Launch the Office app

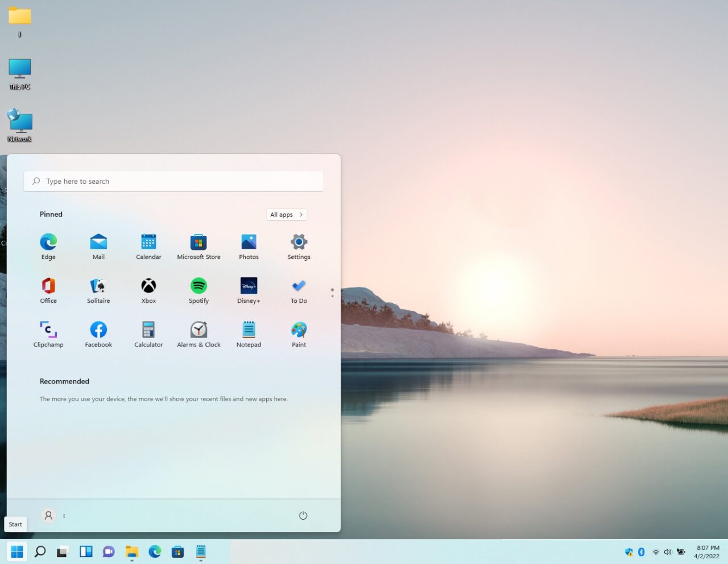(x=48, y=290)
